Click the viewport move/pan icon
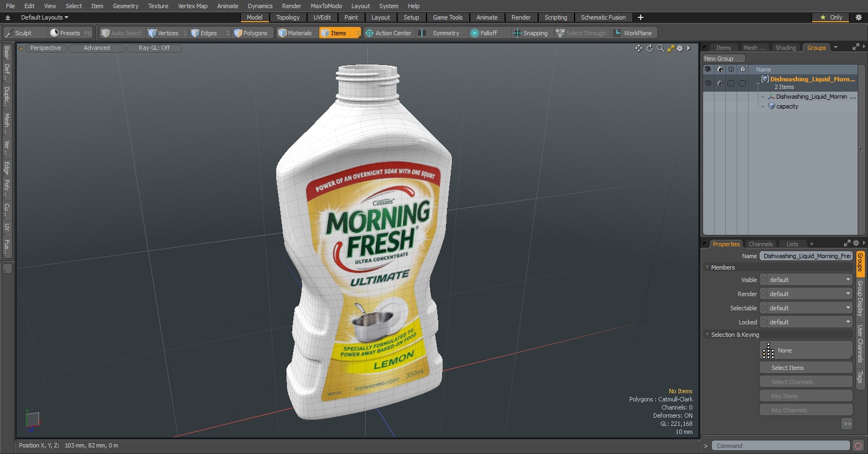Screen dimensions: 868x454 pos(639,48)
